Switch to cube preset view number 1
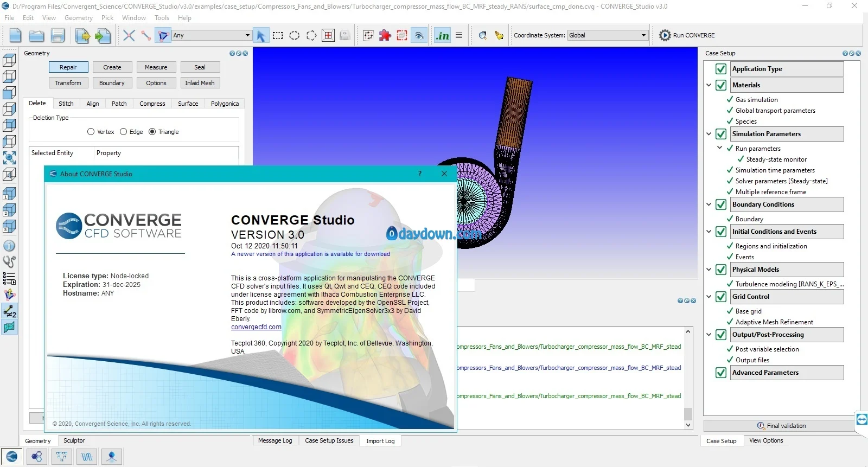 point(9,194)
